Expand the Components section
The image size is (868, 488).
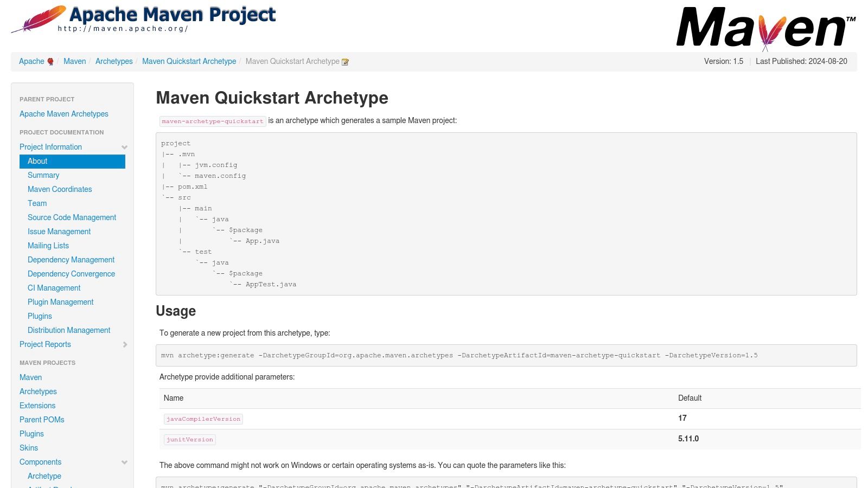(124, 462)
